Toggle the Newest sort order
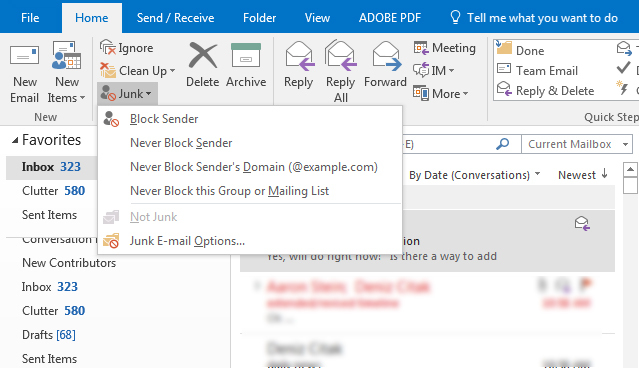The height and width of the screenshot is (368, 639). [583, 175]
